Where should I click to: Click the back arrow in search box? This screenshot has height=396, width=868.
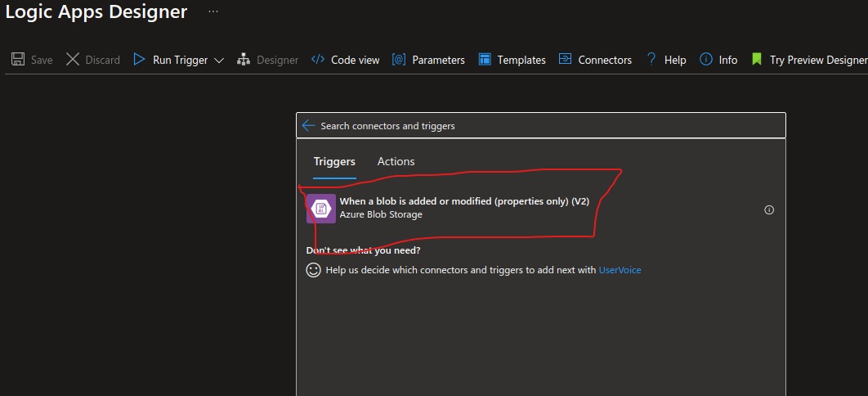[x=308, y=126]
